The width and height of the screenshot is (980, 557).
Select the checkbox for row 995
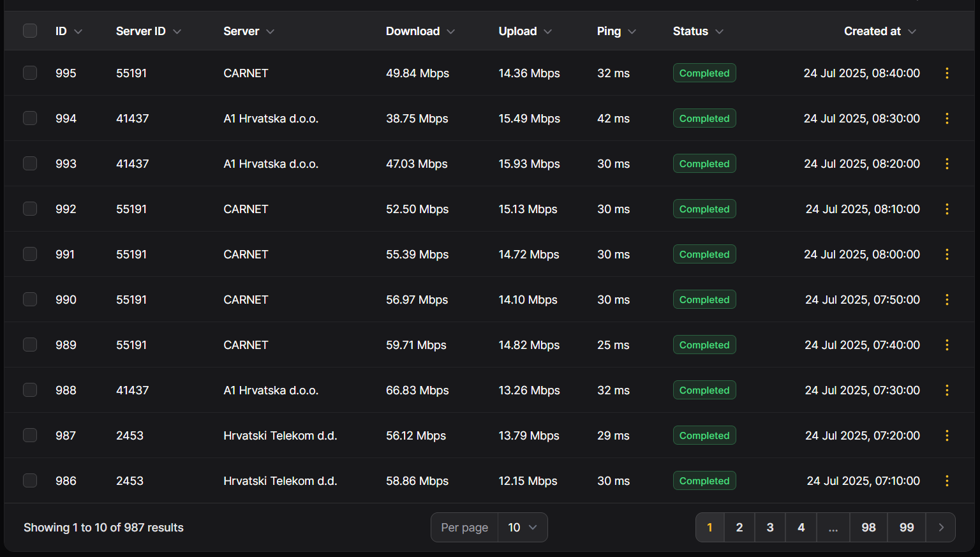30,73
